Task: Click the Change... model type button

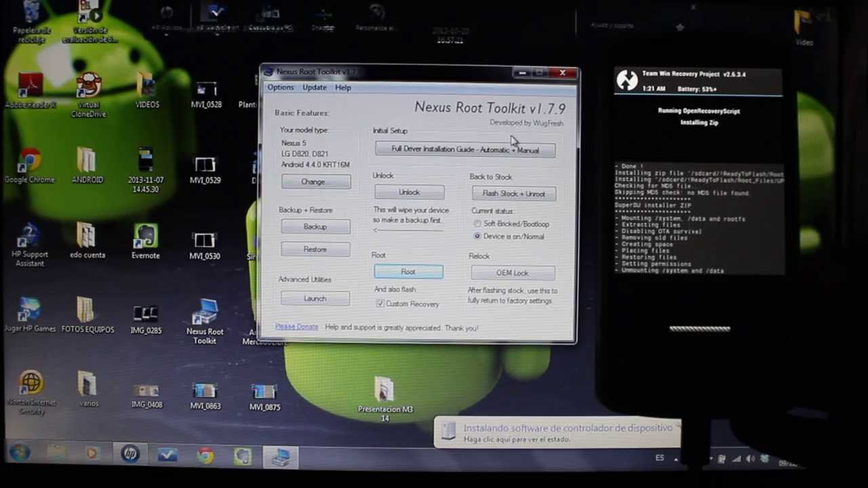Action: pos(316,182)
